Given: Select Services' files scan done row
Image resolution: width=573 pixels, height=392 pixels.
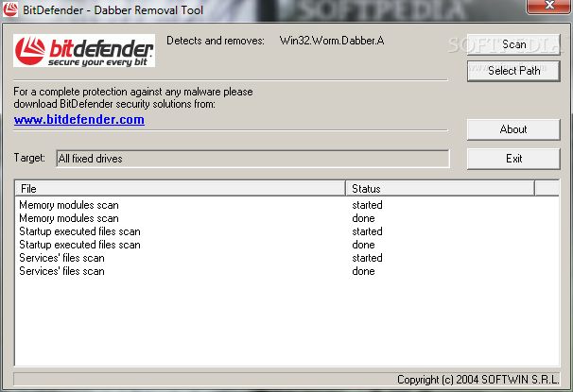Looking at the screenshot, I should tap(286, 271).
